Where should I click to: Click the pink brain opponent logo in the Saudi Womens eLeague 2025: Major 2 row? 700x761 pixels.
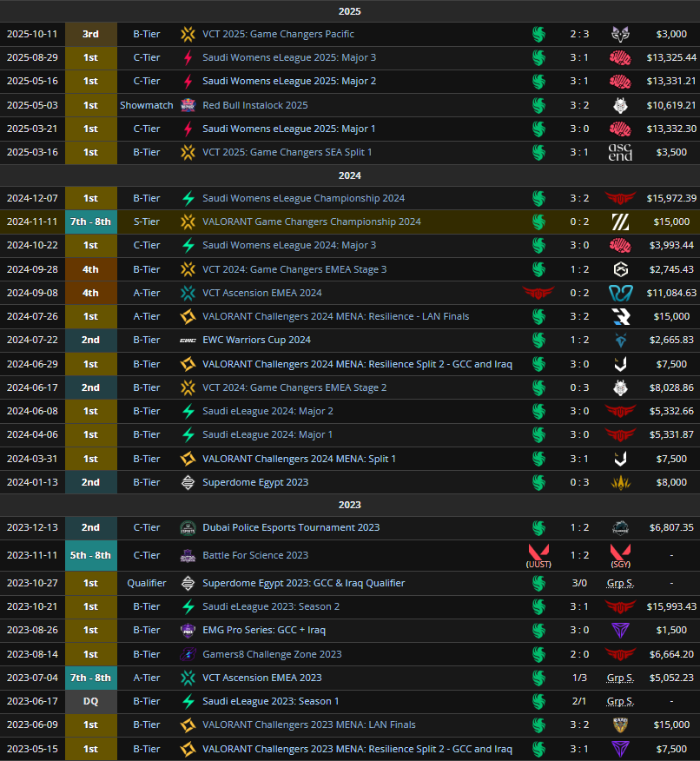pos(620,81)
